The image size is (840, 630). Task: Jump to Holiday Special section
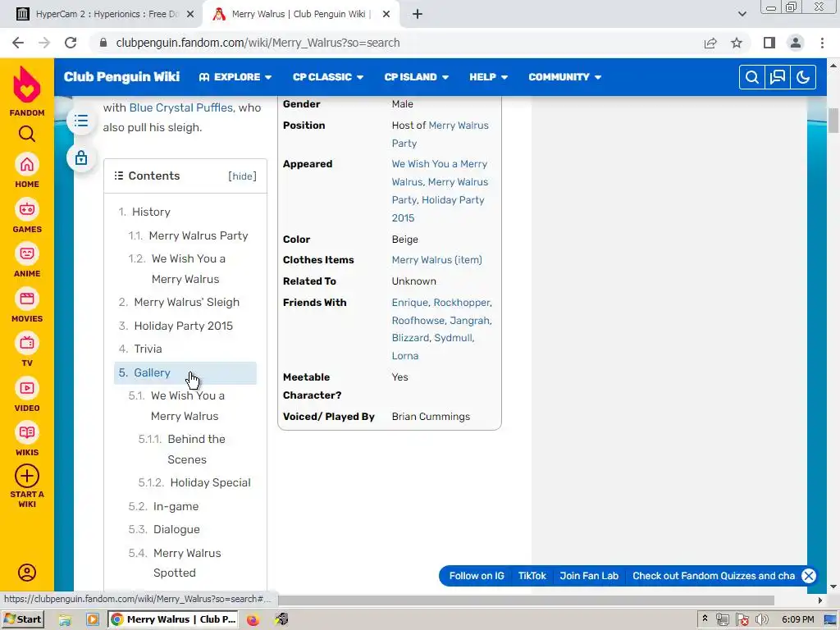210,482
